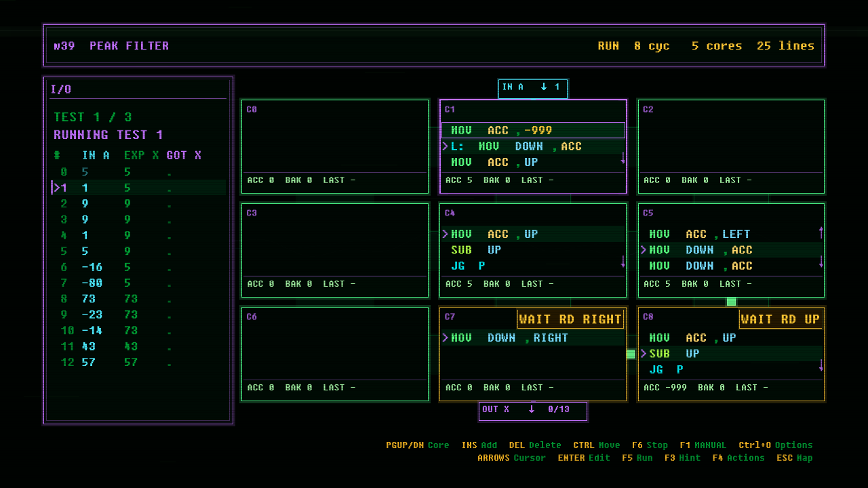The width and height of the screenshot is (868, 488).
Task: Select I/O row 7 with -80
Action: (x=138, y=283)
